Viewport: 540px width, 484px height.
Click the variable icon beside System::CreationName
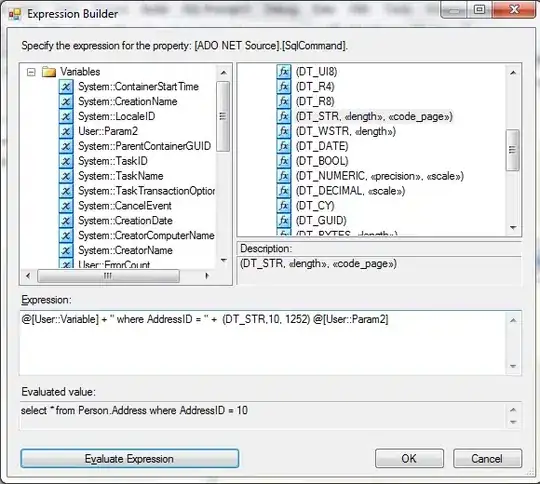(66, 101)
